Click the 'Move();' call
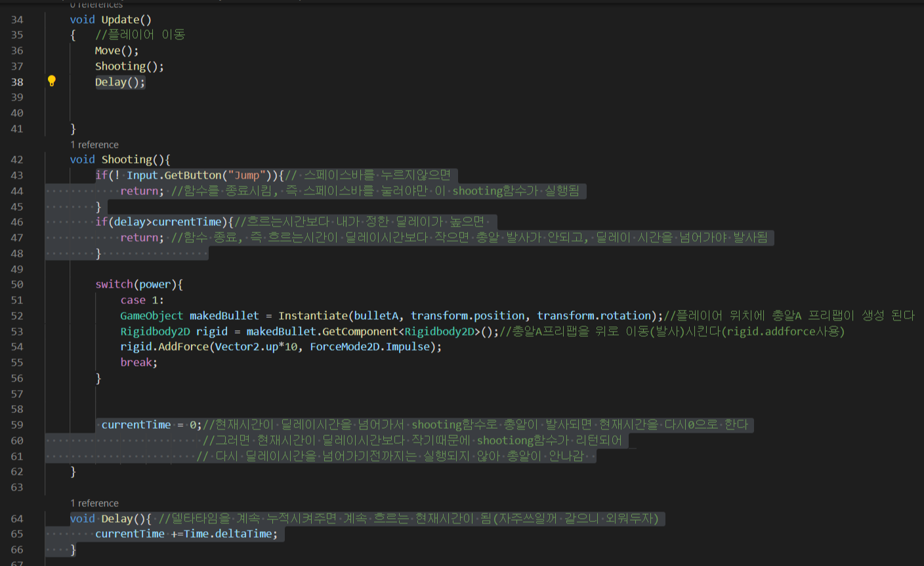Image resolution: width=924 pixels, height=566 pixels. tap(117, 51)
